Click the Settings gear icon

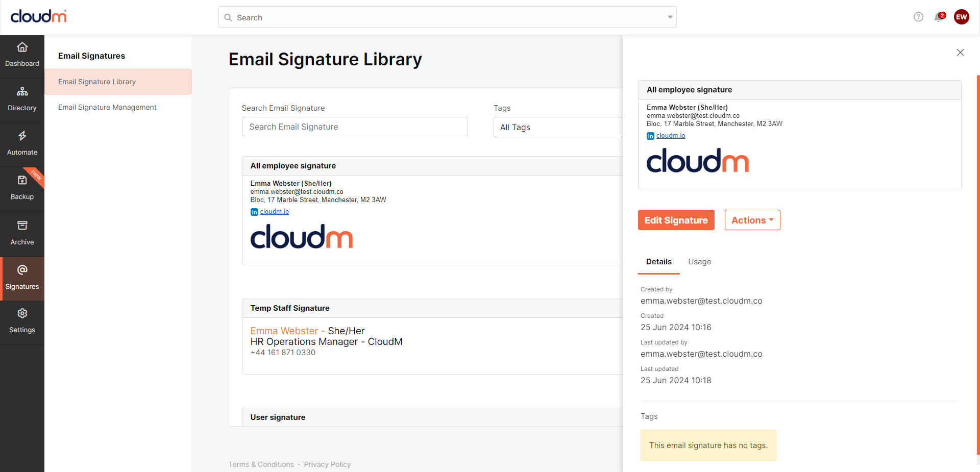[x=22, y=314]
